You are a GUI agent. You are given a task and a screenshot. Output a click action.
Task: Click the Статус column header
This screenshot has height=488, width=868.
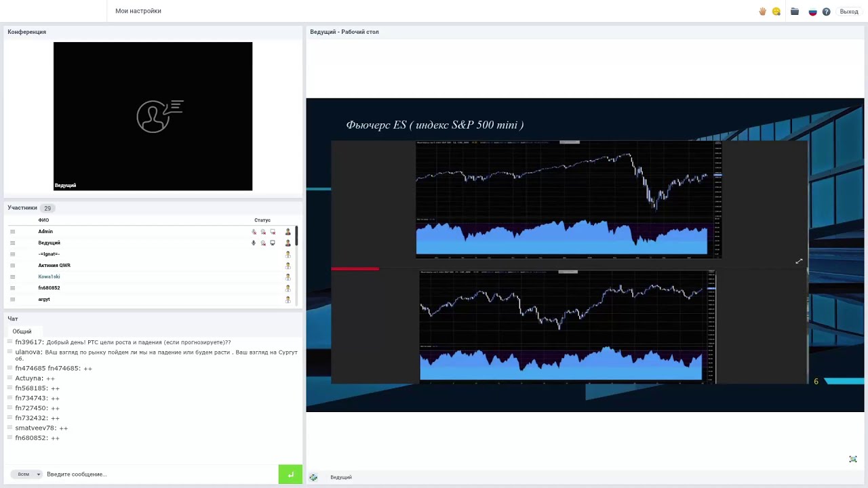coord(262,220)
